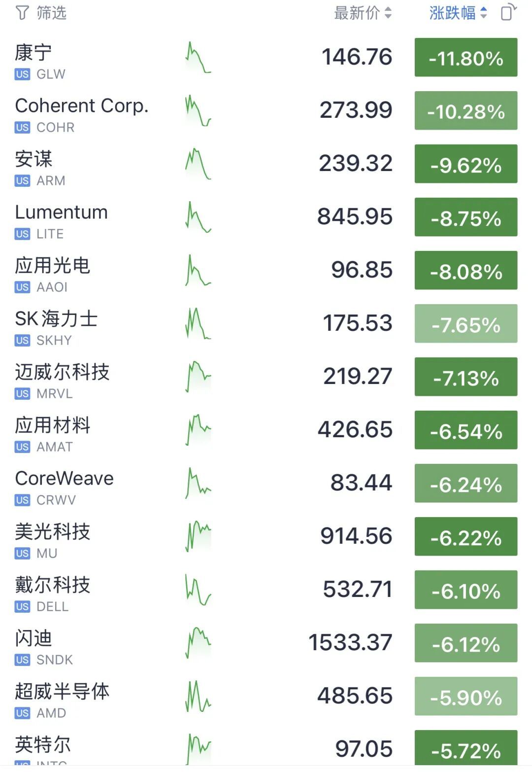Toggle the -11.80% change box for 康宁
Image resolution: width=532 pixels, height=772 pixels.
(x=466, y=57)
